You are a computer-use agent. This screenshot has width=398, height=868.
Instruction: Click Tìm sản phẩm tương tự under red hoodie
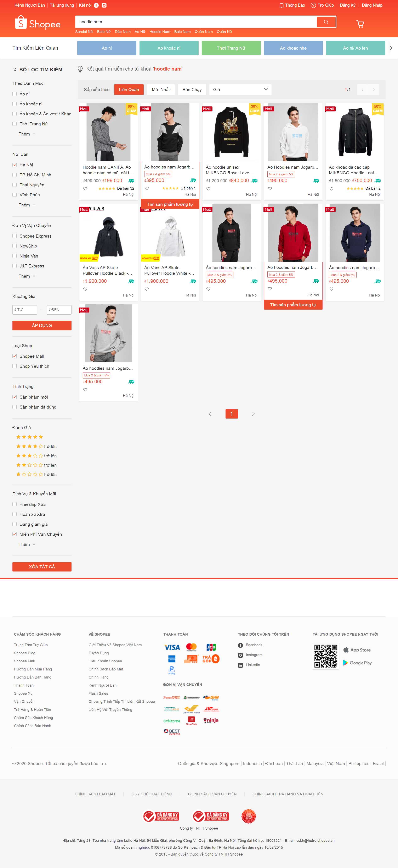(x=293, y=305)
